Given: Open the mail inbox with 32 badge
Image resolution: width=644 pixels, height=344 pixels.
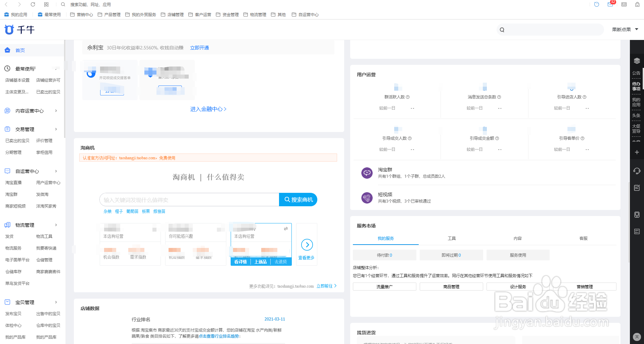Looking at the screenshot, I should click(x=610, y=4).
